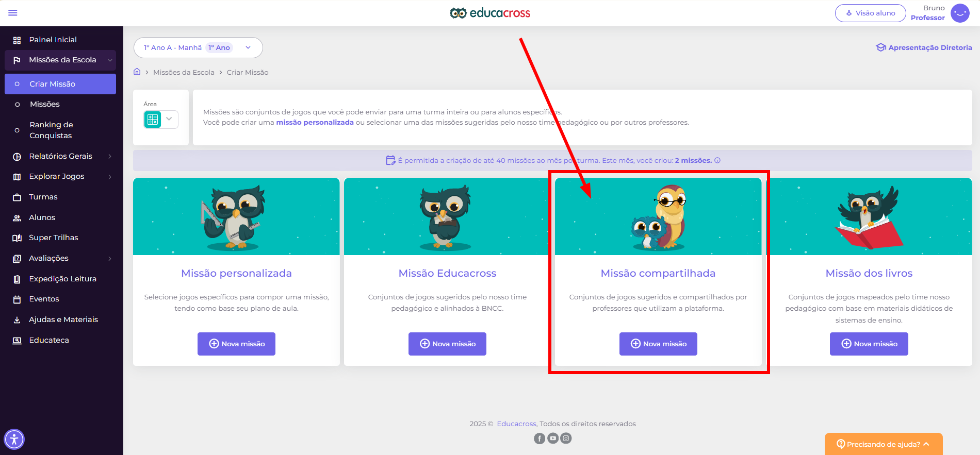The height and width of the screenshot is (455, 980).
Task: Open the YouTube footer icon
Action: click(x=553, y=439)
